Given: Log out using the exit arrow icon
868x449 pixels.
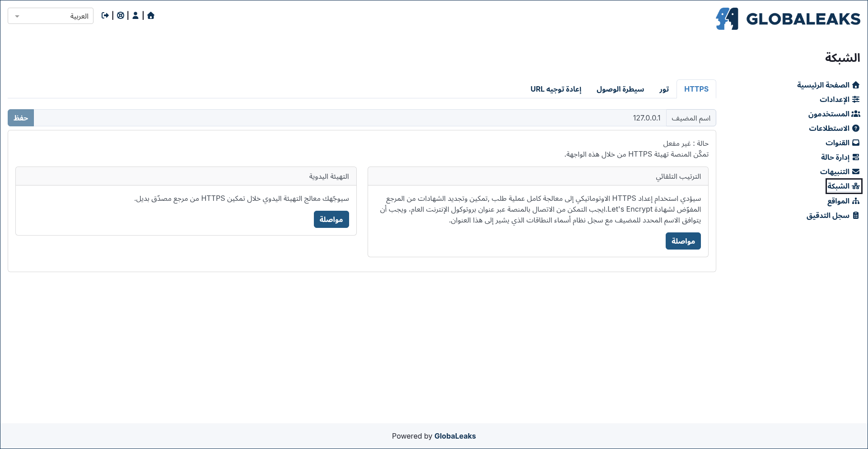Looking at the screenshot, I should click(105, 16).
